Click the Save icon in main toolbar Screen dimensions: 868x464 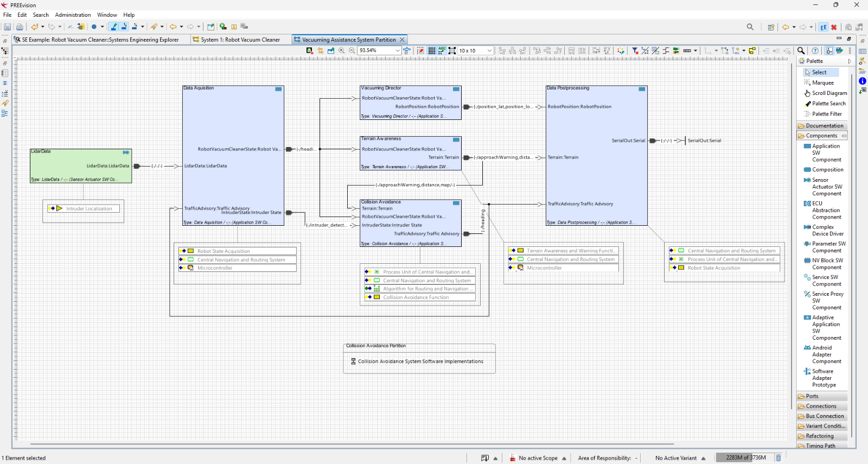(x=7, y=27)
